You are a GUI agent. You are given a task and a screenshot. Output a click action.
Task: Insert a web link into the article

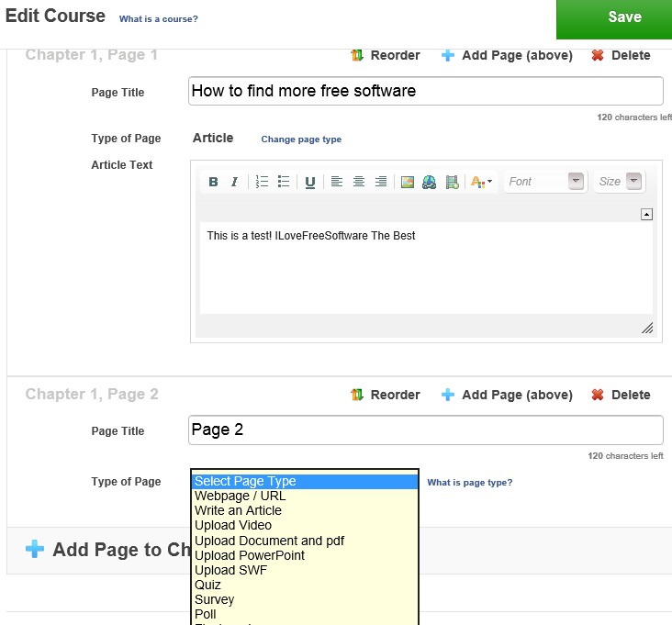[429, 182]
